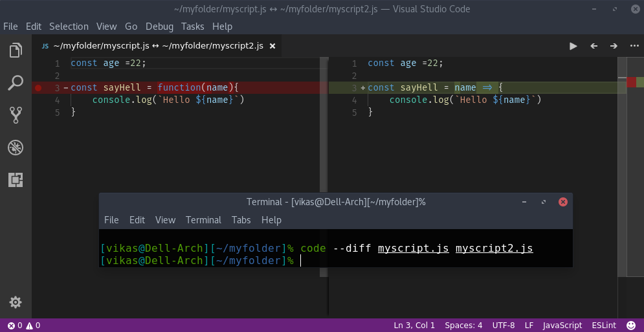
Task: Click 'myscript.js' argument in terminal
Action: point(414,248)
